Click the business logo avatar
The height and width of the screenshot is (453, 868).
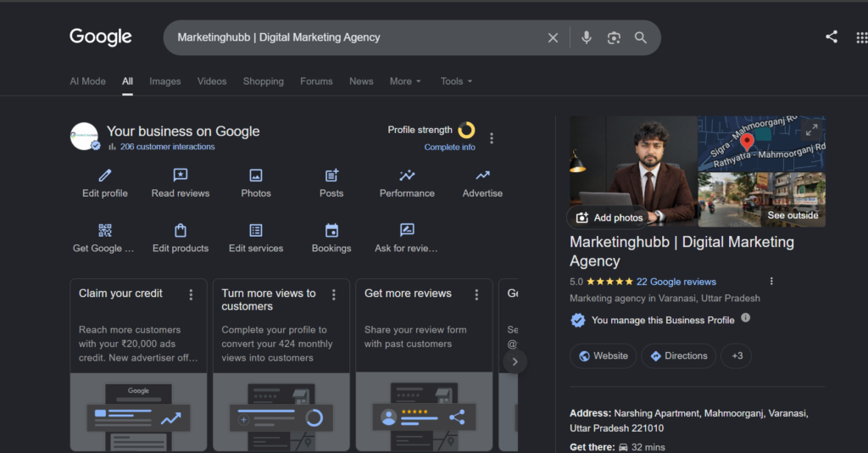(84, 137)
